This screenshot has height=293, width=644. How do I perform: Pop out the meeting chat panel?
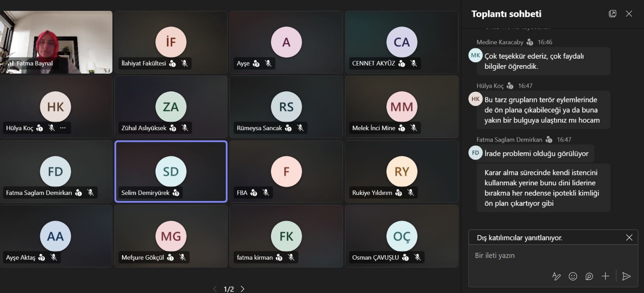pyautogui.click(x=612, y=14)
